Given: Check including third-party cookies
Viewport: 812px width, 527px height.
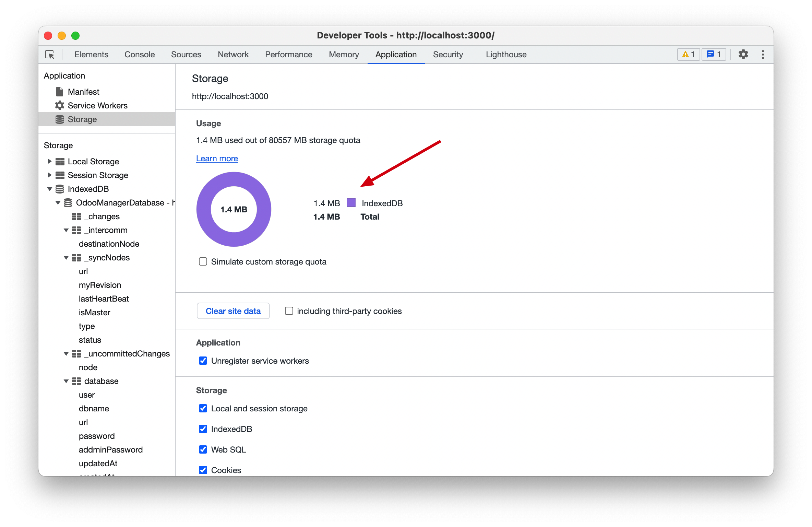Looking at the screenshot, I should point(289,311).
